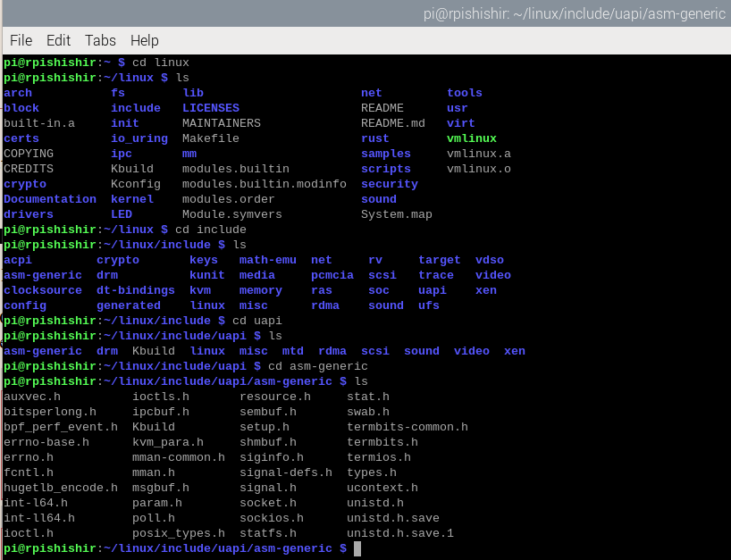Open the File menu
Image resolution: width=731 pixels, height=560 pixels.
pos(21,40)
